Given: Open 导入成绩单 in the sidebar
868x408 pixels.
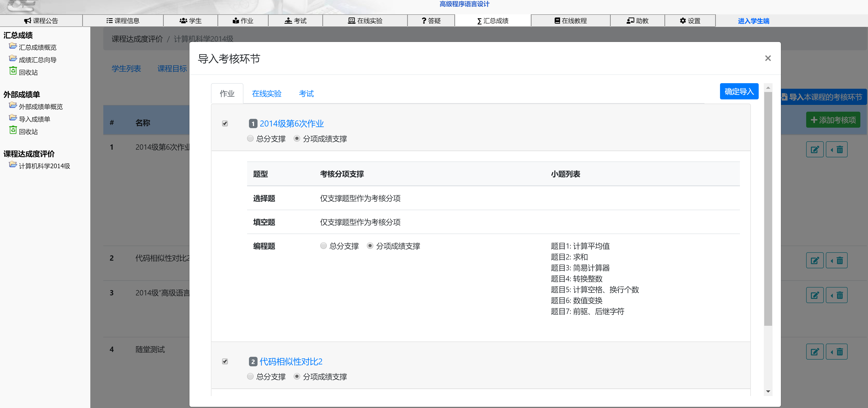Looking at the screenshot, I should 34,119.
